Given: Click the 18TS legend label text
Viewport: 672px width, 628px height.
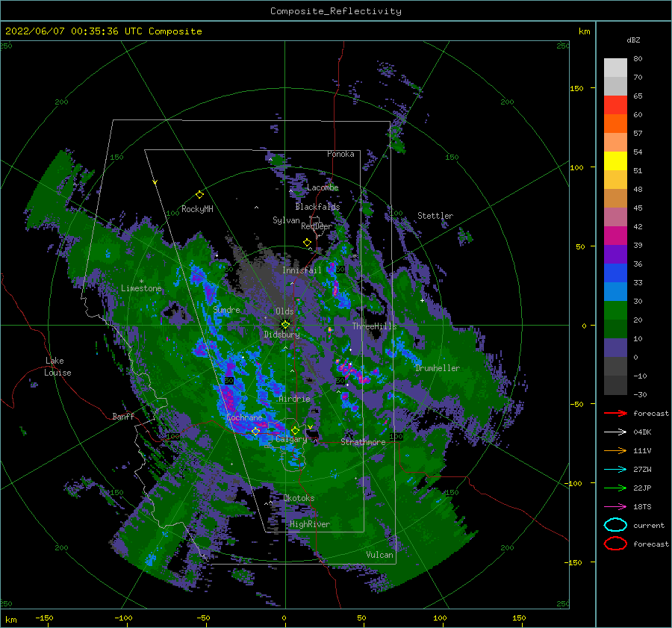Looking at the screenshot, I should 642,507.
